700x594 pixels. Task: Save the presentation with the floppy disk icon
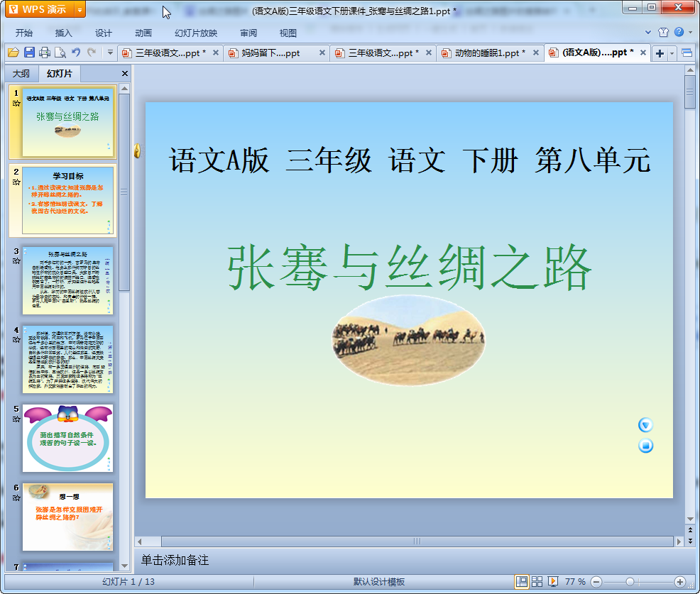click(x=29, y=53)
